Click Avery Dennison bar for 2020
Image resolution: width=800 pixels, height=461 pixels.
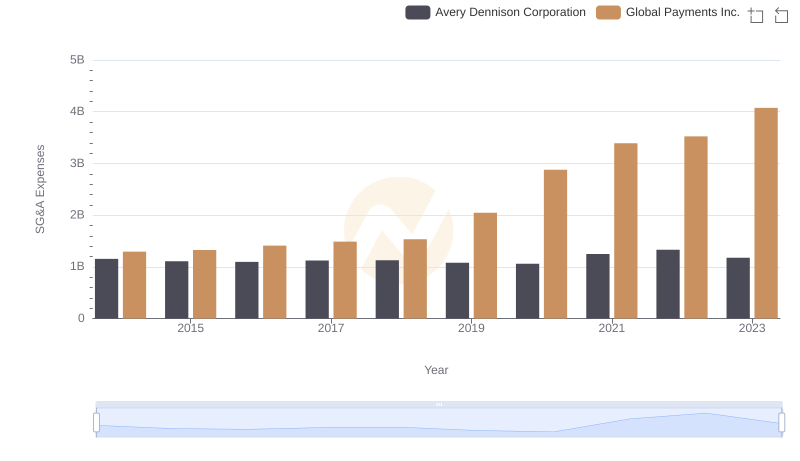pyautogui.click(x=528, y=291)
